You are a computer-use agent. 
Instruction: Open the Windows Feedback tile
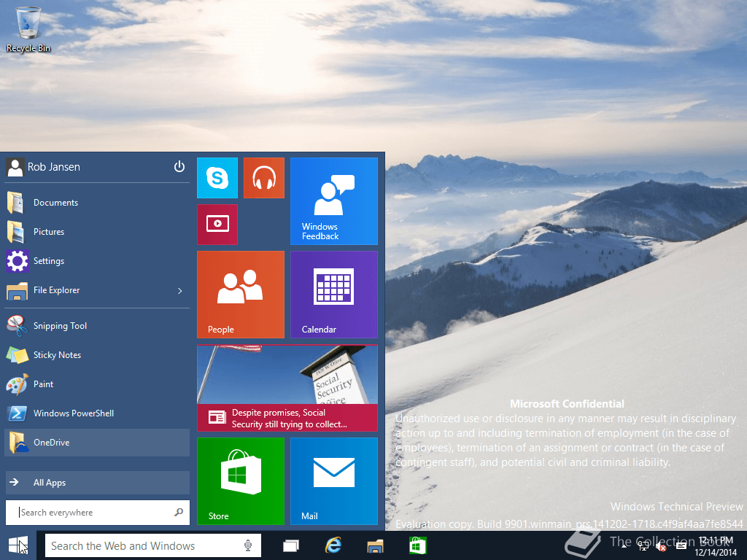334,201
